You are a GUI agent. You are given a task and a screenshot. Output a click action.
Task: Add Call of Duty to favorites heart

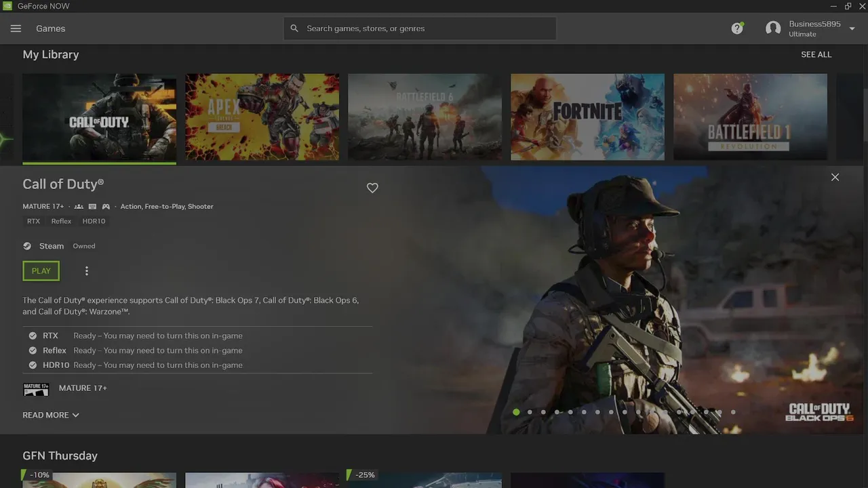[372, 188]
